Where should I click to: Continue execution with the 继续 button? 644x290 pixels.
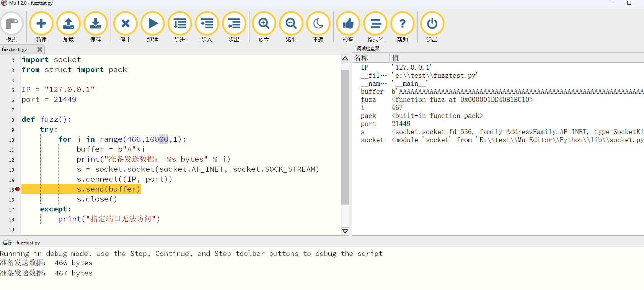tap(152, 24)
